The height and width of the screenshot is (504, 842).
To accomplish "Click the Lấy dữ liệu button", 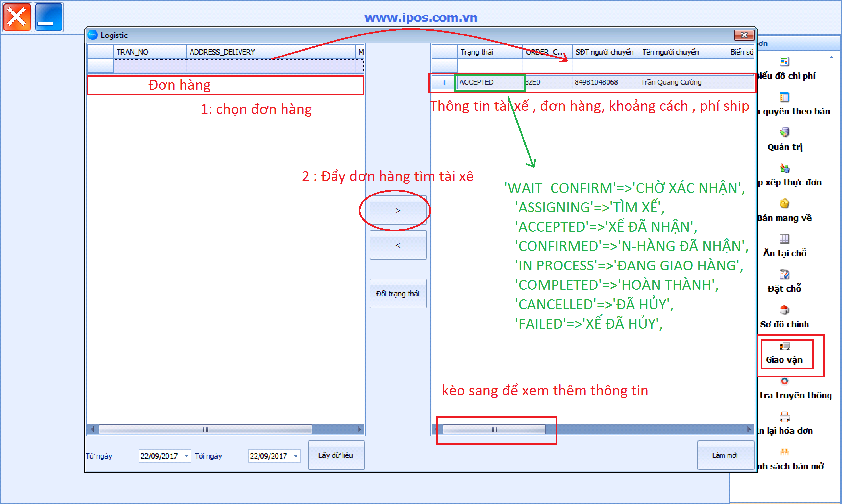I will point(336,455).
